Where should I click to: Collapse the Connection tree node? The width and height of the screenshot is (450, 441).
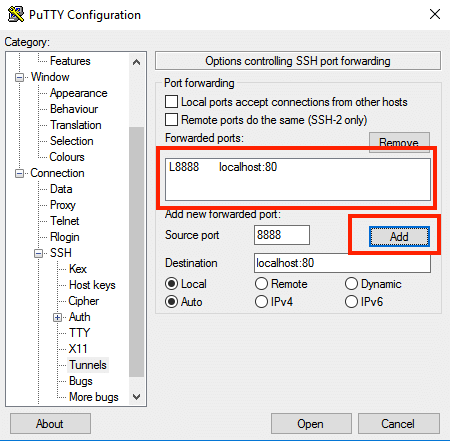[x=20, y=173]
